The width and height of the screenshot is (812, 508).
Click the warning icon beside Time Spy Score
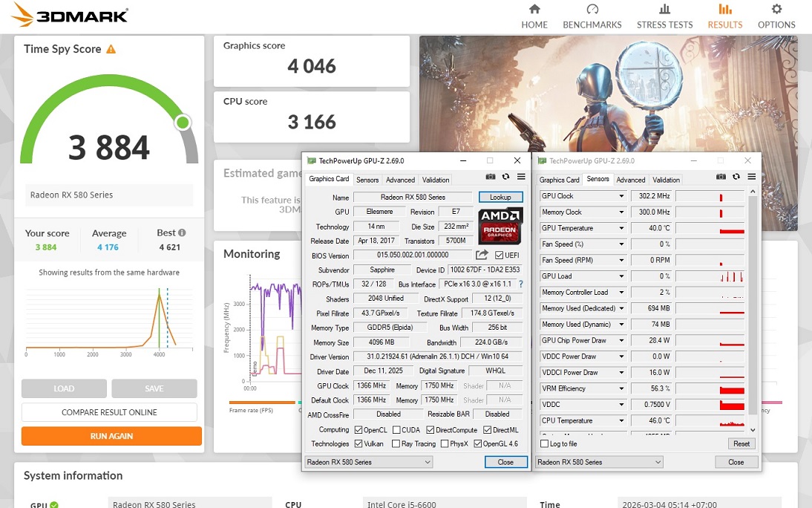[x=111, y=49]
